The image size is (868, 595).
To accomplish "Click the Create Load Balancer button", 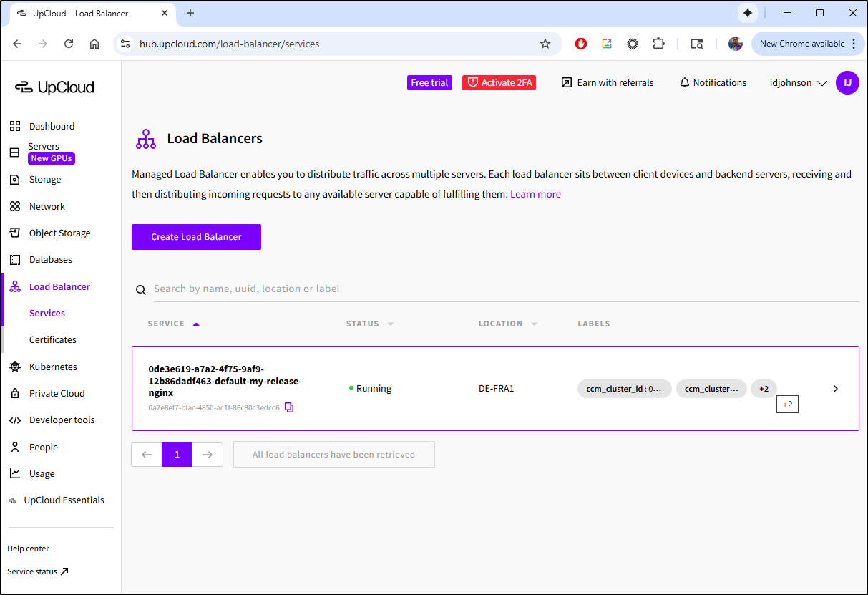I will (196, 237).
